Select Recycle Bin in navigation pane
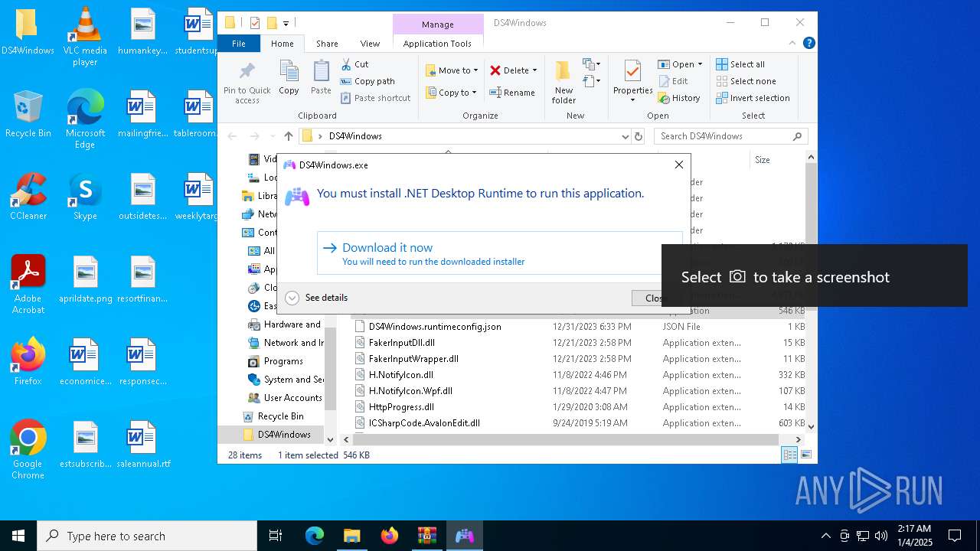Screen dimensions: 980x551 (x=273, y=416)
